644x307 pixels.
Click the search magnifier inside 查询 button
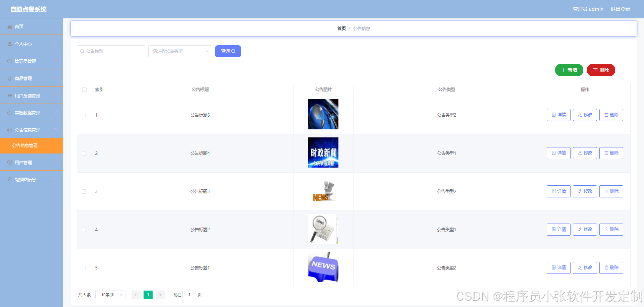click(x=233, y=51)
